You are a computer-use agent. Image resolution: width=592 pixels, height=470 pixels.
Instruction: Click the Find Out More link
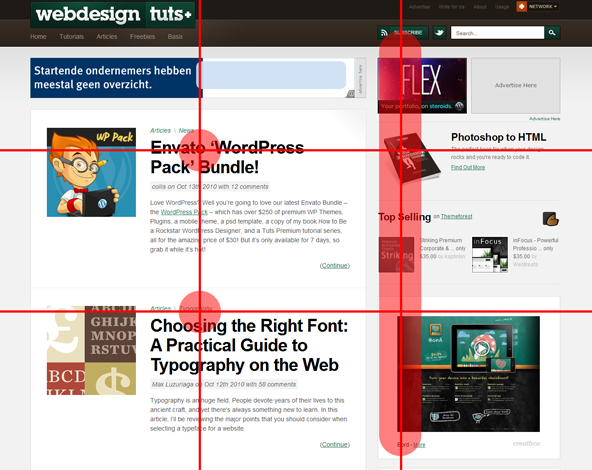pyautogui.click(x=468, y=167)
